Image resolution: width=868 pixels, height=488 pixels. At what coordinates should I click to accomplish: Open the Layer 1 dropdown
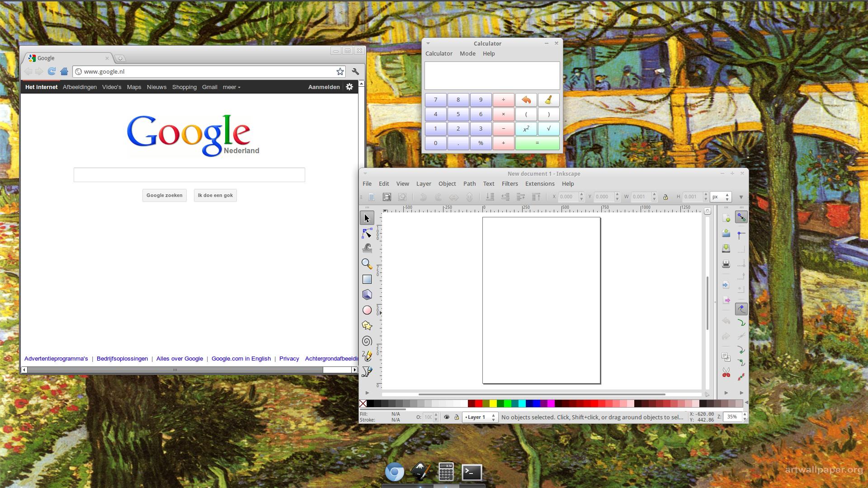tap(480, 417)
